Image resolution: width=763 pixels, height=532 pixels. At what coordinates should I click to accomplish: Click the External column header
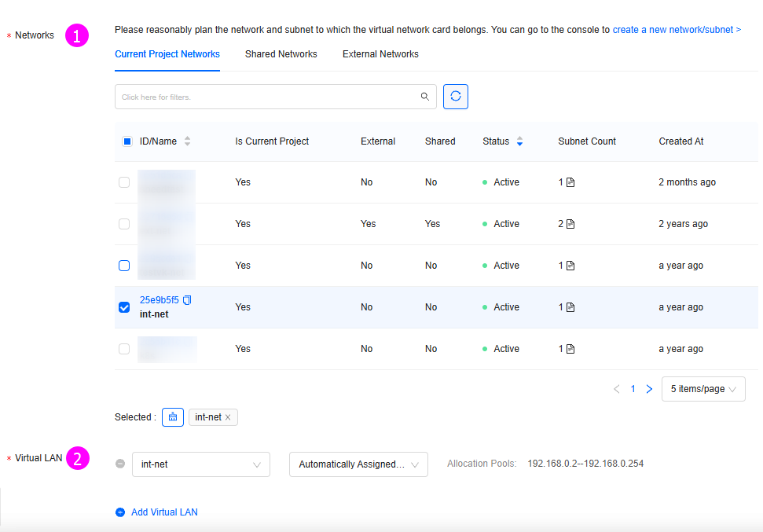378,141
